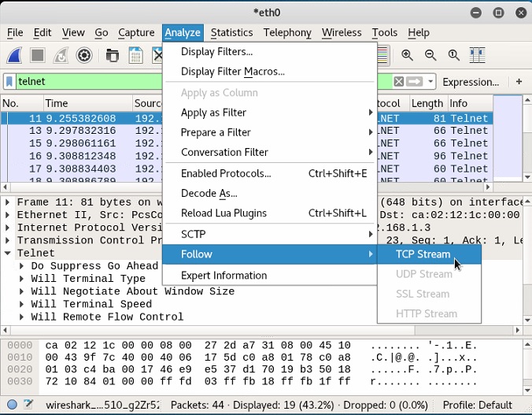532x415 pixels.
Task: Clear the telnet display filter
Action: coord(399,82)
